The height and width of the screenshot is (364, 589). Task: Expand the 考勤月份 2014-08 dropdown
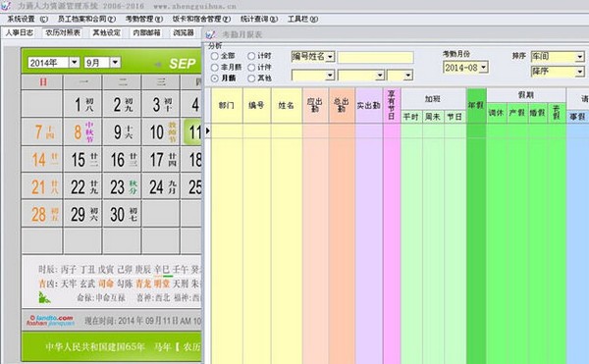tap(483, 68)
